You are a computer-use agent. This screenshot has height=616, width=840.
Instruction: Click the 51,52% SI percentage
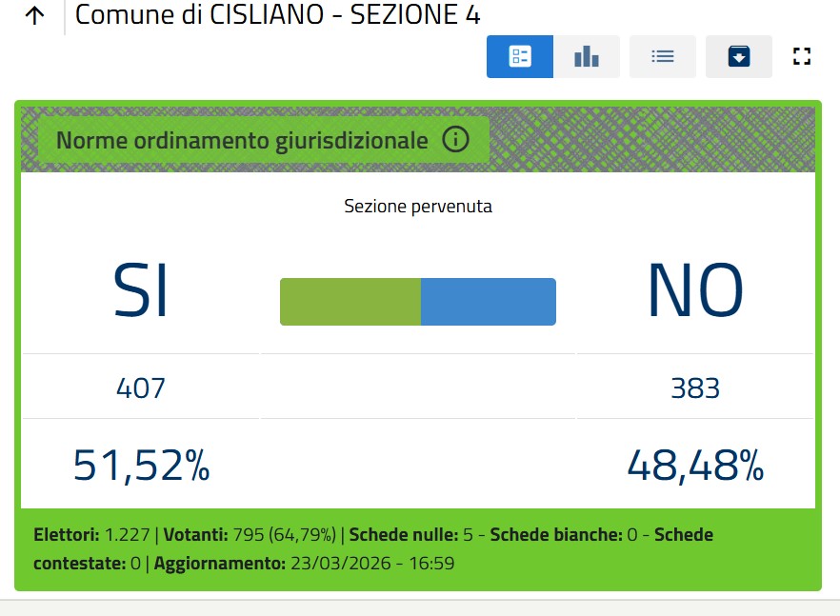point(141,466)
